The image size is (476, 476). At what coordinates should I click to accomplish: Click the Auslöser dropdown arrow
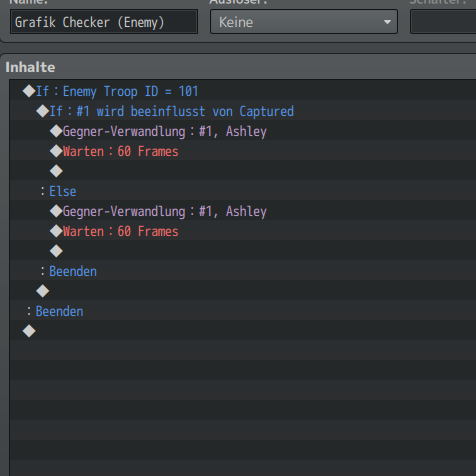[x=387, y=22]
